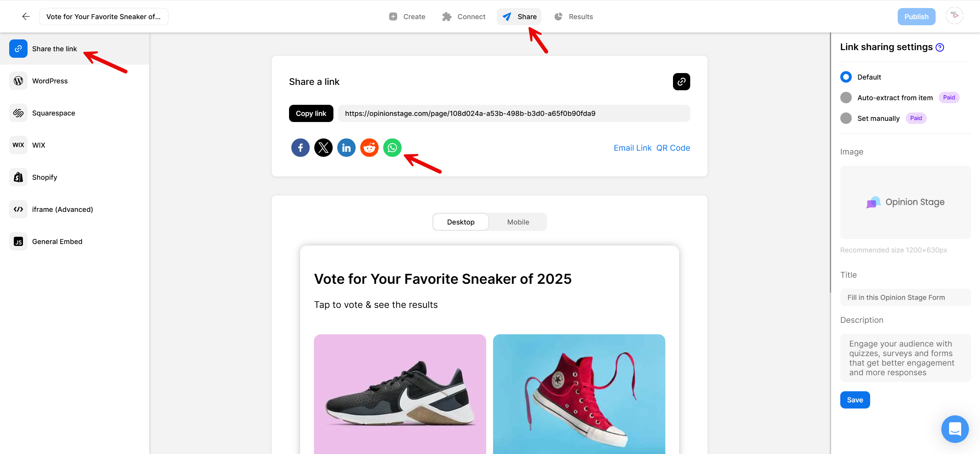
Task: Select Shopify from the sidebar
Action: (x=44, y=177)
